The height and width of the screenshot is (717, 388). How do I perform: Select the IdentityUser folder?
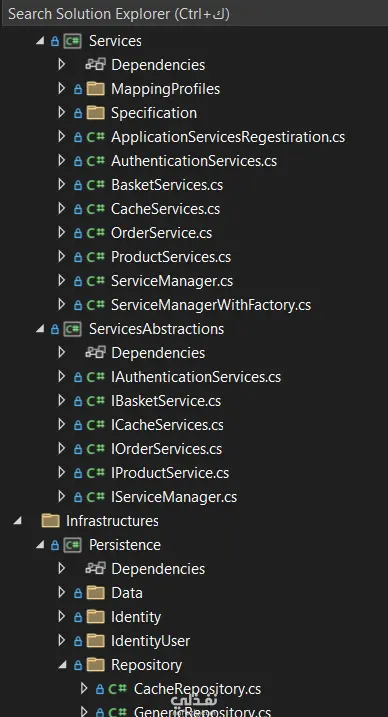[150, 641]
